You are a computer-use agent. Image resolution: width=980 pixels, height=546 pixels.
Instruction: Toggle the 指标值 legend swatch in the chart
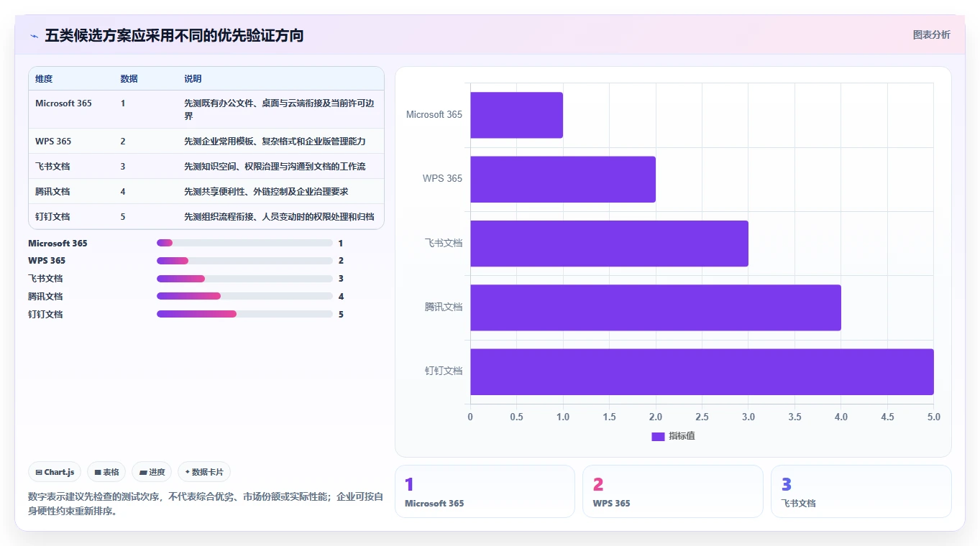[x=658, y=436]
